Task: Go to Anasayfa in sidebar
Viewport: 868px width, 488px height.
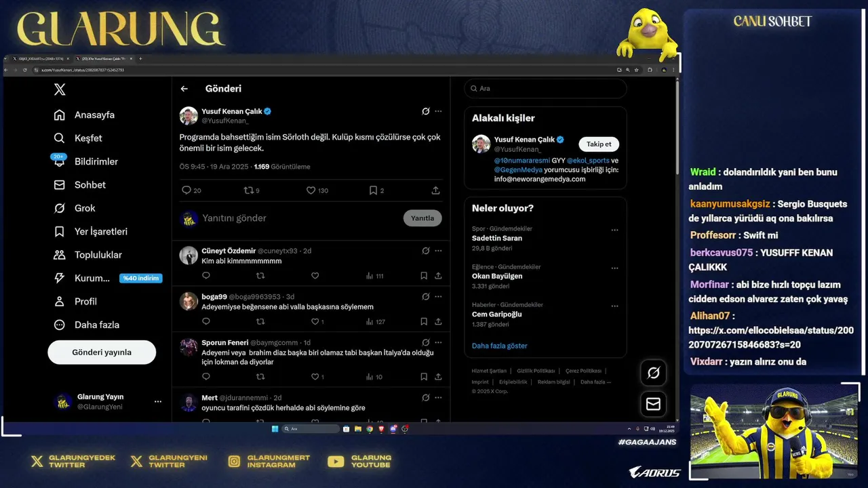Action: point(84,115)
